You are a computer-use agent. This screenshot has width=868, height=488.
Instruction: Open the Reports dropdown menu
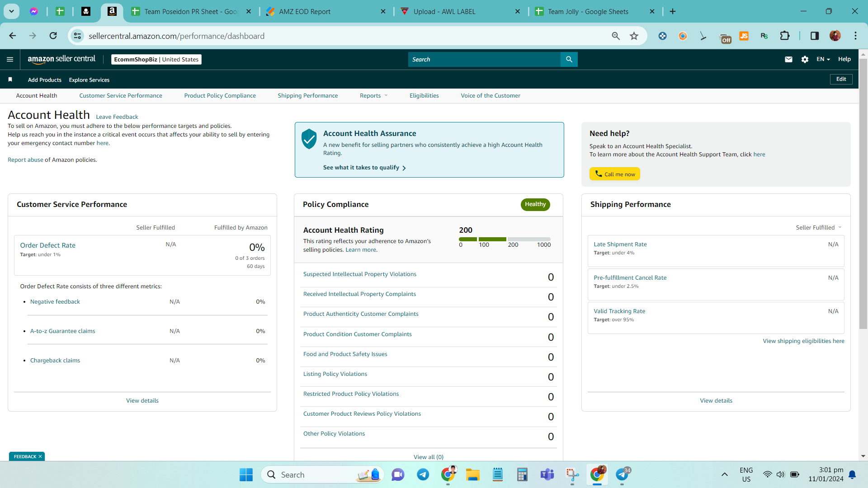coord(374,95)
